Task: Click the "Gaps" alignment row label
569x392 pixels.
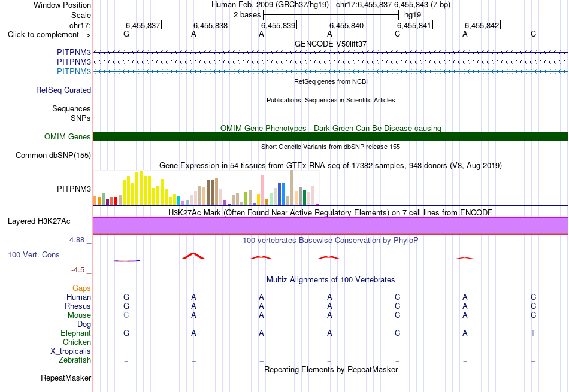Action: (81, 288)
